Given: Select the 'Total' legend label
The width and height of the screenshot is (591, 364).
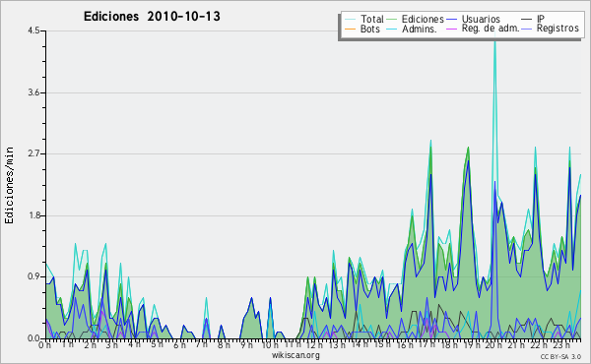Looking at the screenshot, I should (x=371, y=19).
